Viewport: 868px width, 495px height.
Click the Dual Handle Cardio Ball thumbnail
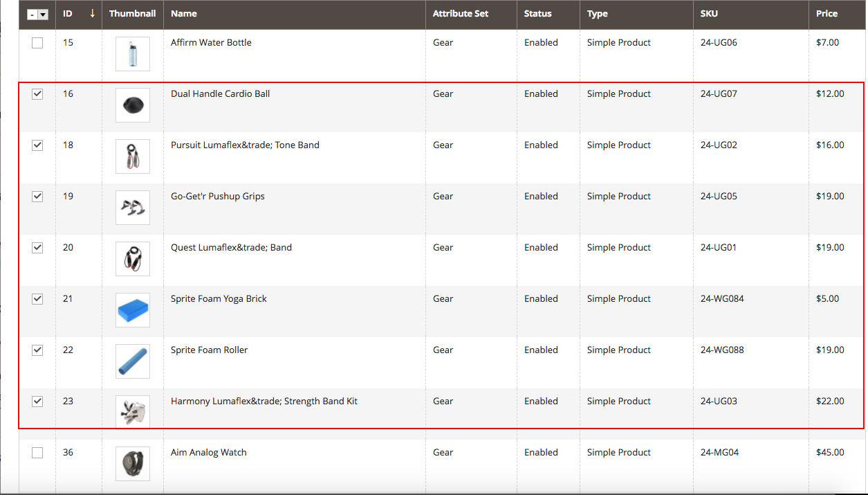(x=132, y=105)
